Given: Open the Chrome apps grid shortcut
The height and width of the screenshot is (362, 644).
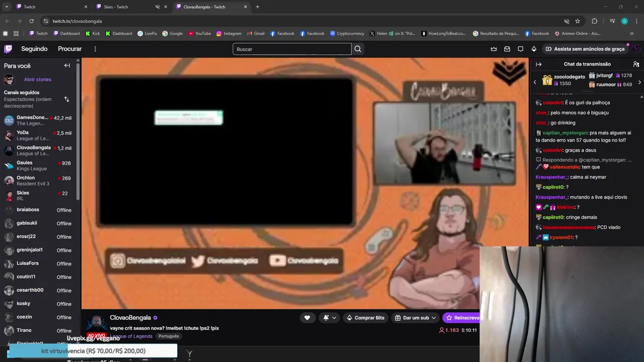Looking at the screenshot, I should click(x=16, y=33).
